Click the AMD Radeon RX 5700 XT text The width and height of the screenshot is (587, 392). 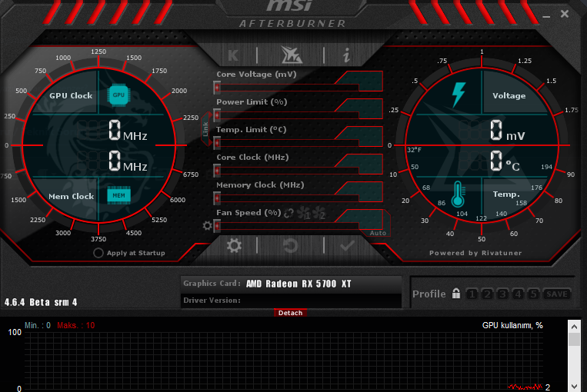pos(299,284)
